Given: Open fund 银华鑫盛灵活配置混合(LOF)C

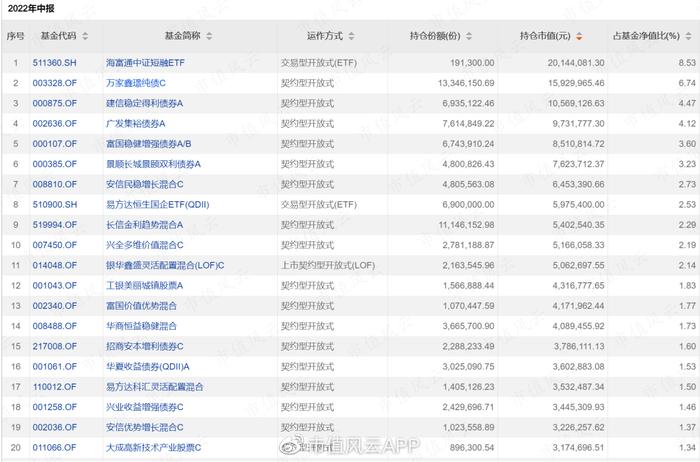Looking at the screenshot, I should [x=165, y=265].
